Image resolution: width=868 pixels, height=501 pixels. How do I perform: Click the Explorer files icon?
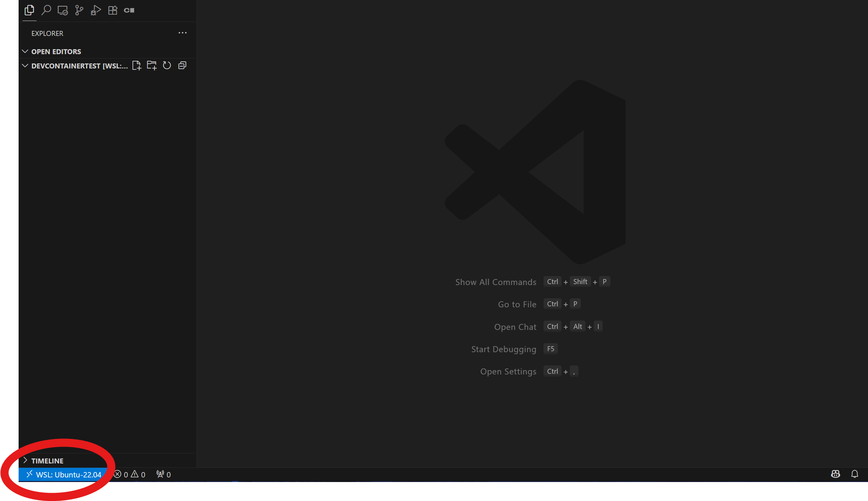tap(30, 10)
